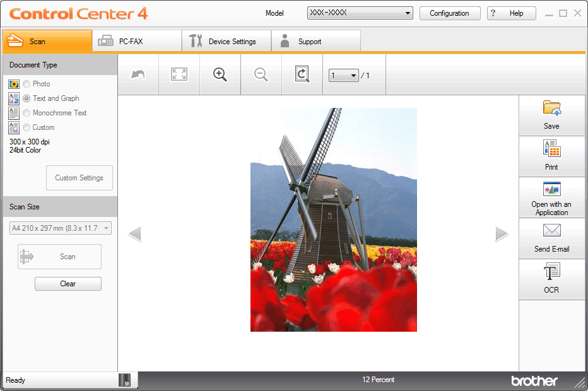588x391 pixels.
Task: Click the Ready status text
Action: click(x=15, y=380)
